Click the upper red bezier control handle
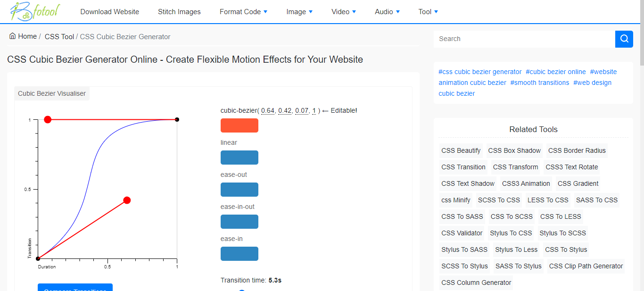Image resolution: width=644 pixels, height=291 pixels. 48,120
